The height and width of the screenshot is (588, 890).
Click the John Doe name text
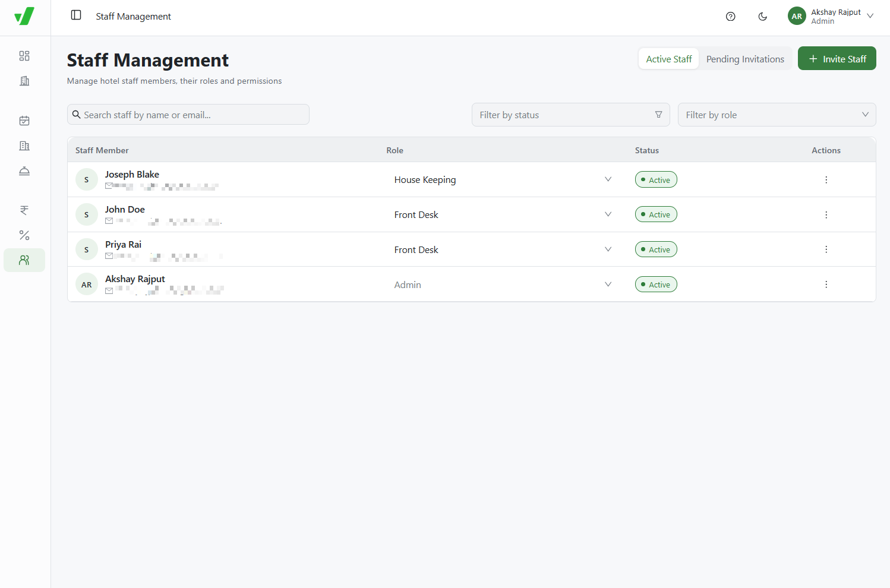[125, 209]
